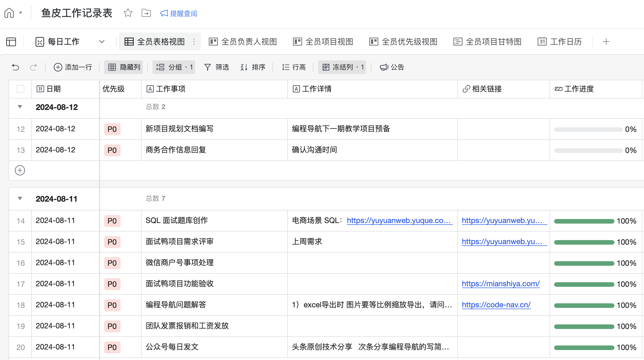Select cell 公众号每日发文
This screenshot has width=644, height=360.
(x=214, y=347)
